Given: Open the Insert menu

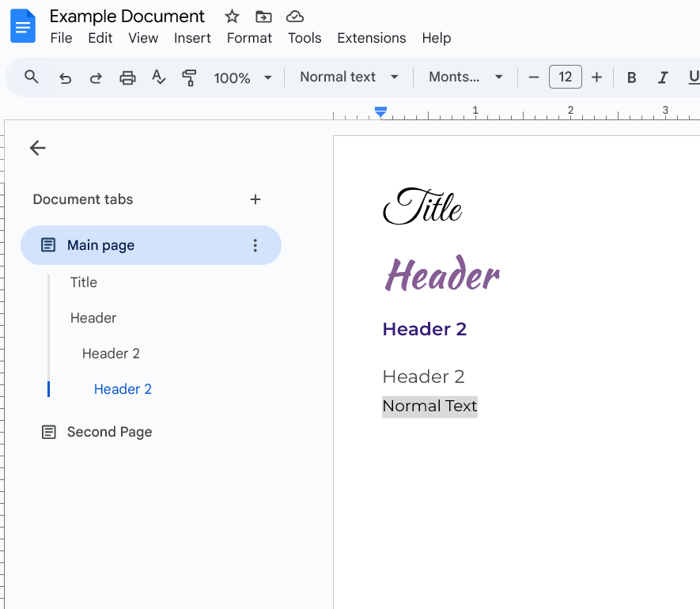Looking at the screenshot, I should point(192,38).
